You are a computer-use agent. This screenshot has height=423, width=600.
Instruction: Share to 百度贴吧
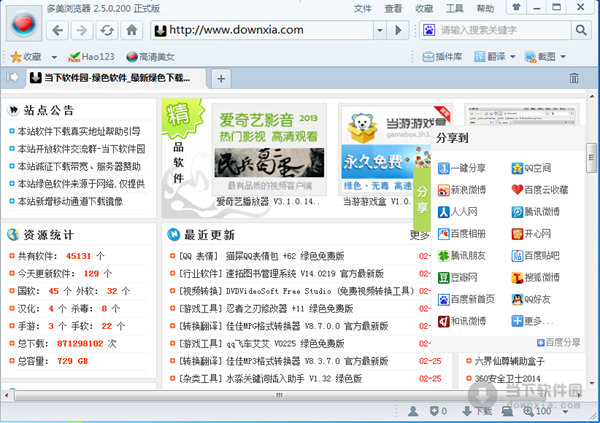tap(535, 256)
